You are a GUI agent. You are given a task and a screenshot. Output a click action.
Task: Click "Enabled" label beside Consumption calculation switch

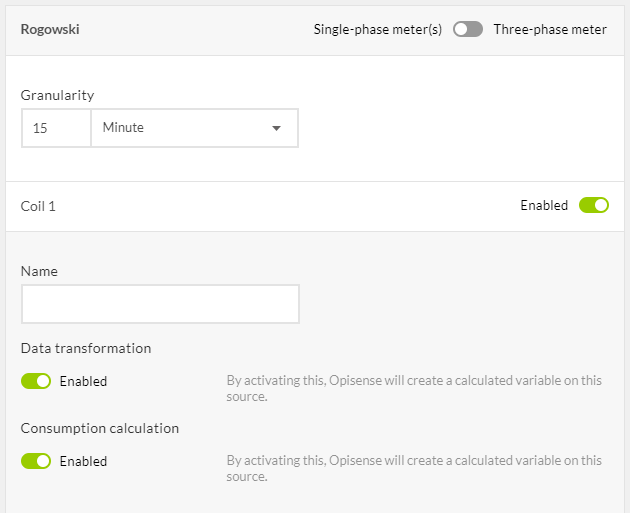[83, 461]
